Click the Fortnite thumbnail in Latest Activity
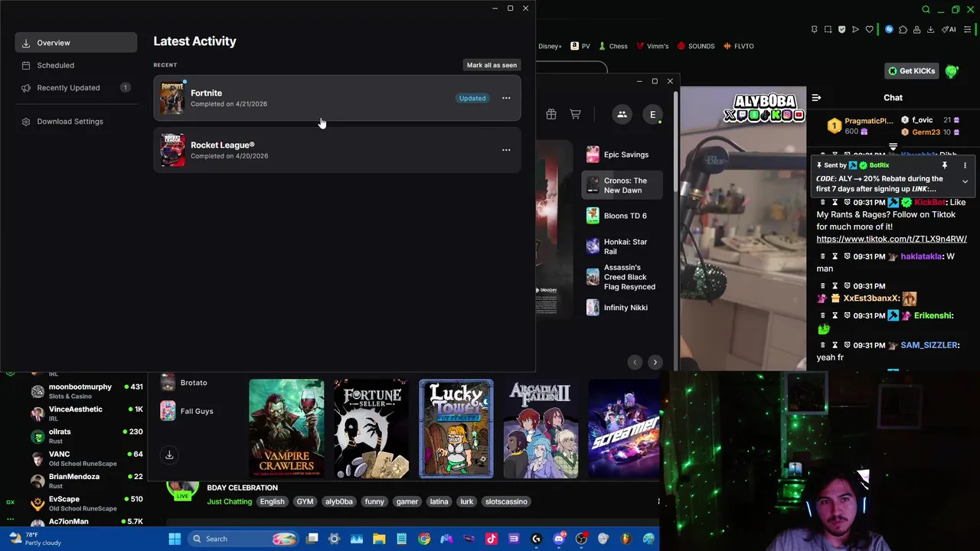This screenshot has width=980, height=551. pos(172,98)
